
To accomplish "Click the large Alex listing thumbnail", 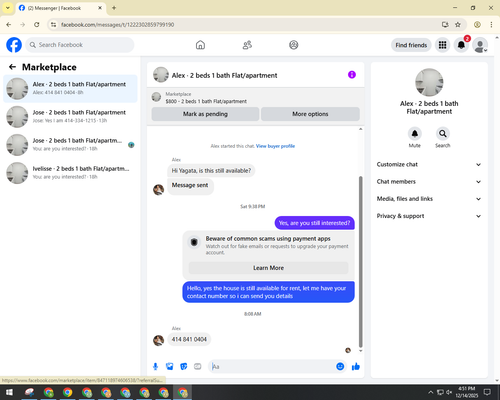I will pos(429,82).
